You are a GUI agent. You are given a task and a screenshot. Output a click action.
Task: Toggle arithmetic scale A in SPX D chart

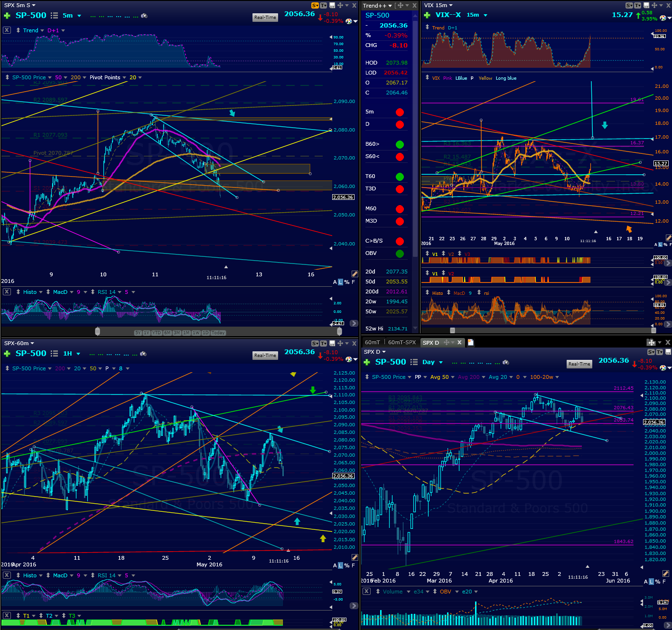(646, 582)
